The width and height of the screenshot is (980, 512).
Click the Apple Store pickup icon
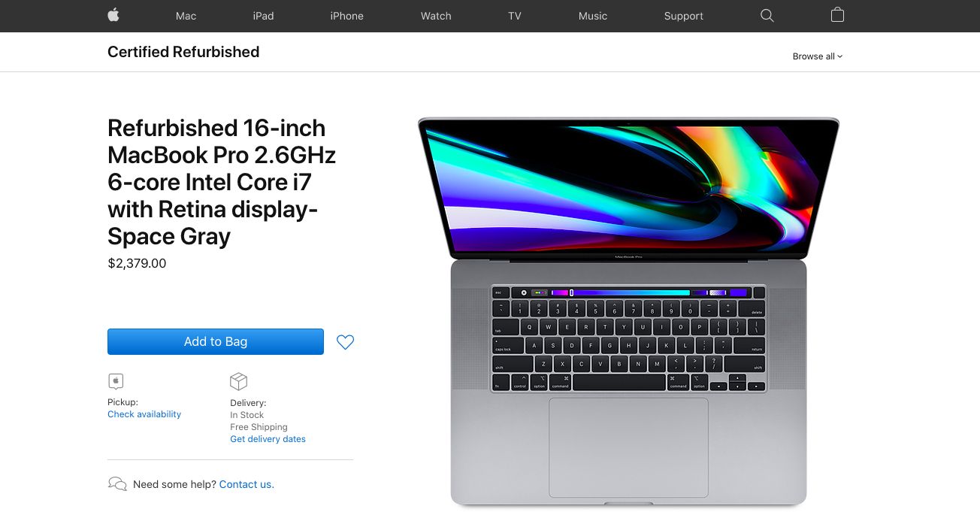click(116, 381)
